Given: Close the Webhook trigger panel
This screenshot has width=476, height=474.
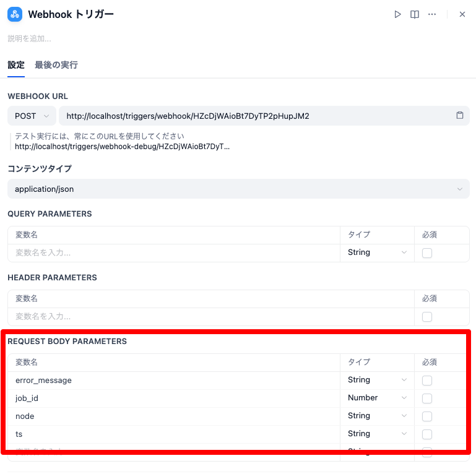Looking at the screenshot, I should pos(462,14).
